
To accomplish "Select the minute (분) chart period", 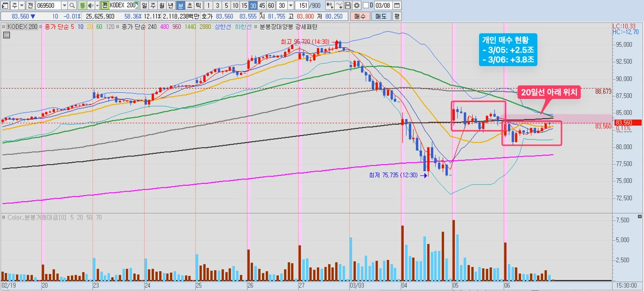I will [180, 5].
